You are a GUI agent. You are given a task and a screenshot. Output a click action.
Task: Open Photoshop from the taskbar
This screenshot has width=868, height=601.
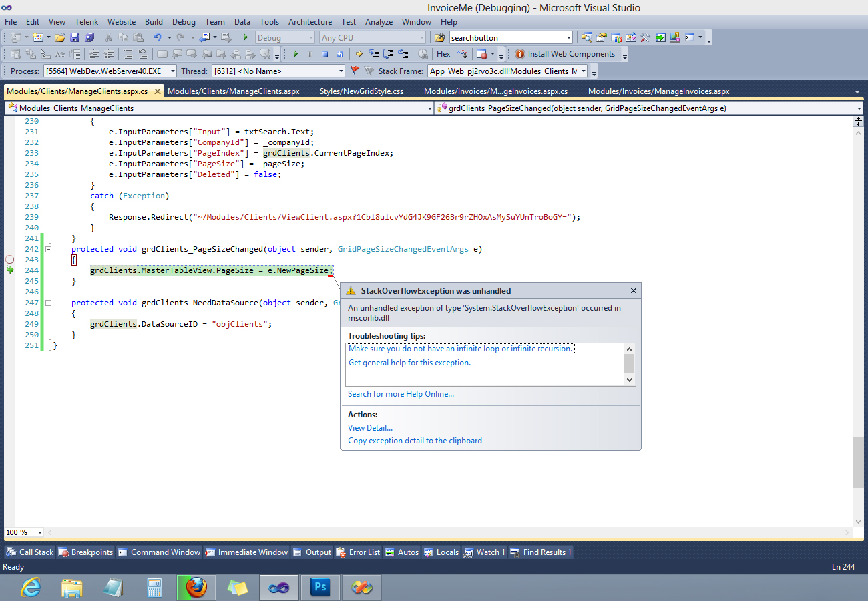[x=320, y=588]
